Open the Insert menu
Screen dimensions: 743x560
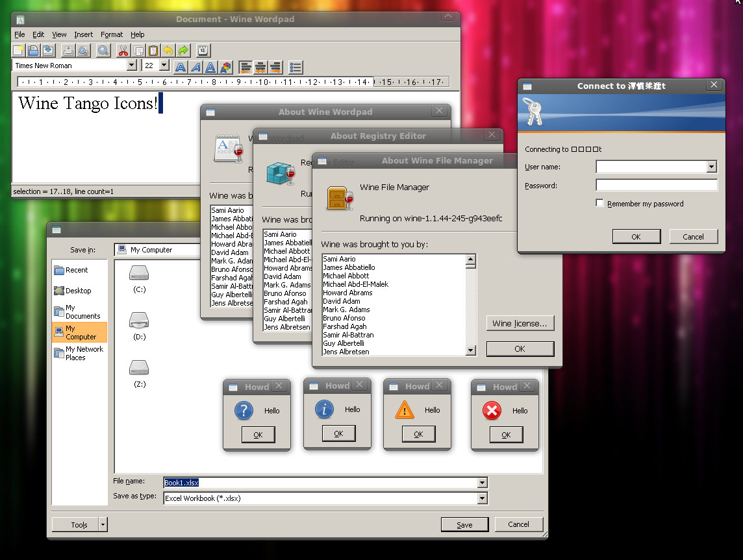tap(83, 34)
